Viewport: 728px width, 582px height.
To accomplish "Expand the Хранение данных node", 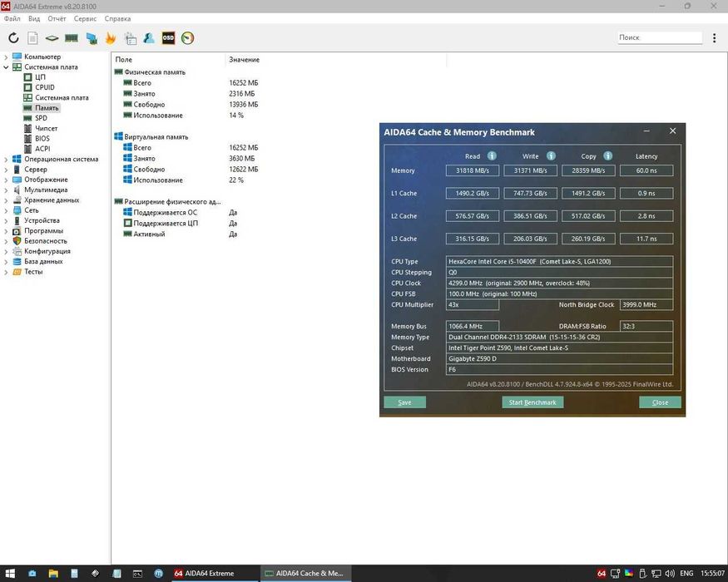I will coord(6,200).
